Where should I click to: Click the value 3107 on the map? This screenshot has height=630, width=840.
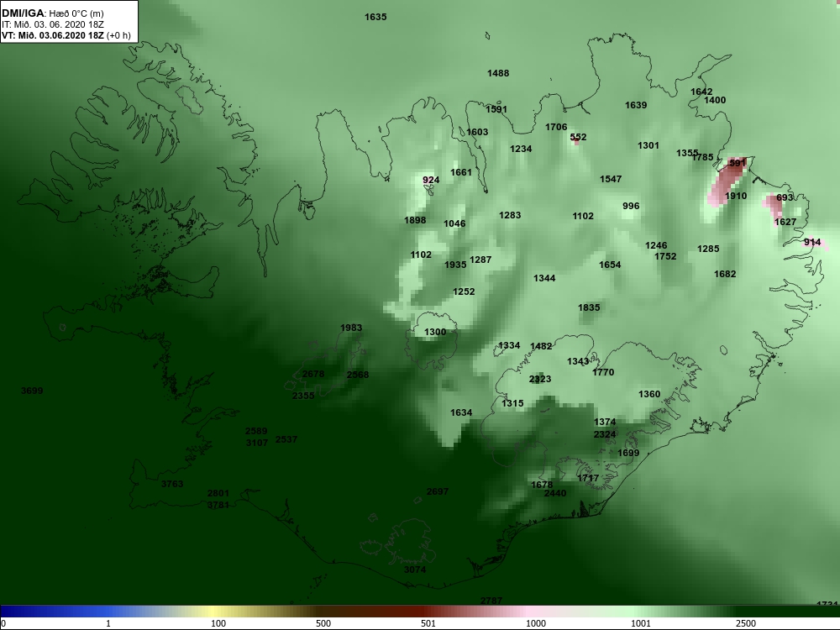[x=257, y=443]
